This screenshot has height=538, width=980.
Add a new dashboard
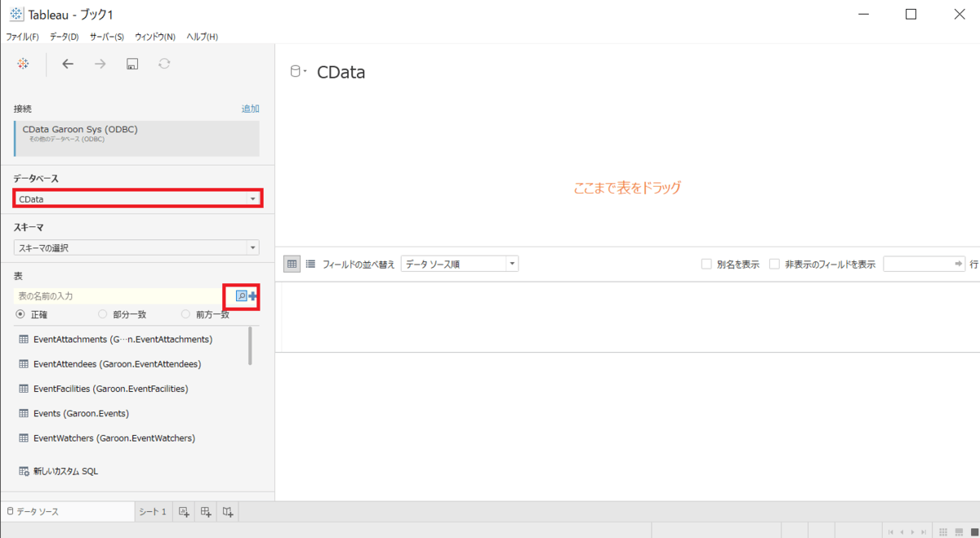[206, 512]
